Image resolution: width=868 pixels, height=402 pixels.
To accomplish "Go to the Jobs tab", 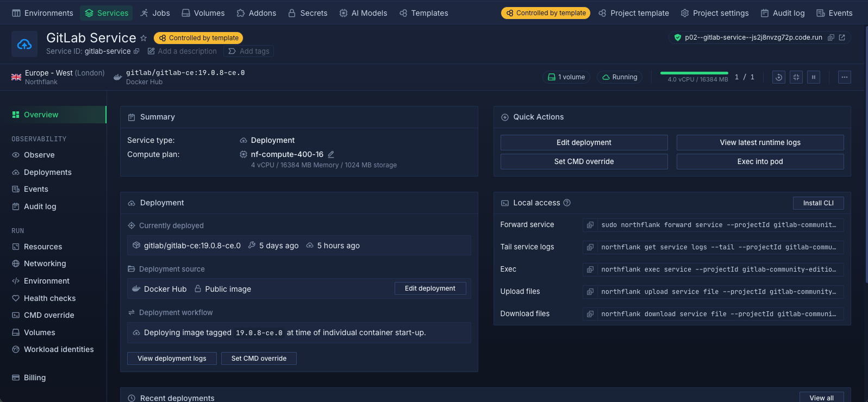I will point(155,13).
